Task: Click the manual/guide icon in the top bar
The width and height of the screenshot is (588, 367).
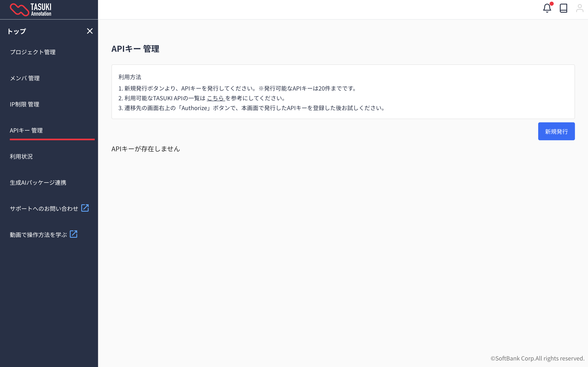Action: (x=564, y=8)
